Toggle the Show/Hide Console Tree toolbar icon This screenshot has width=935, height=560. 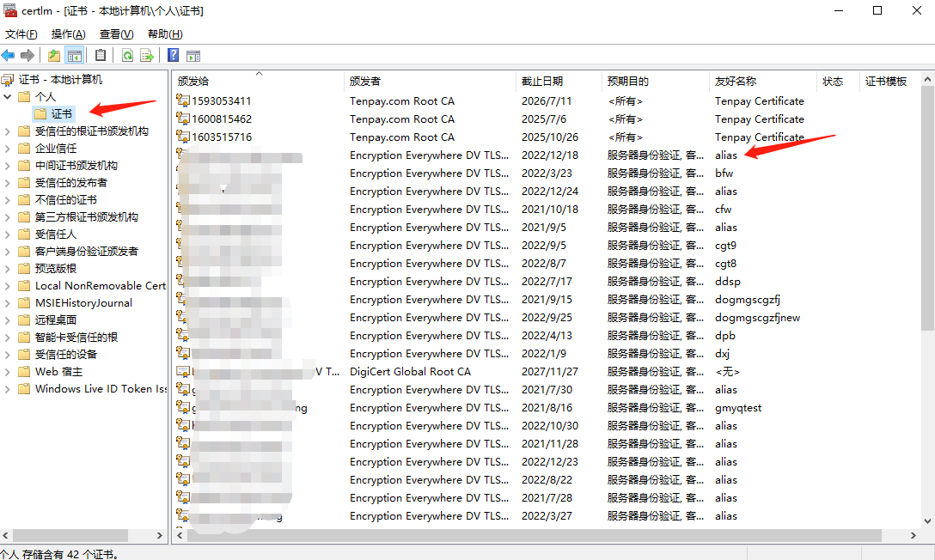75,56
